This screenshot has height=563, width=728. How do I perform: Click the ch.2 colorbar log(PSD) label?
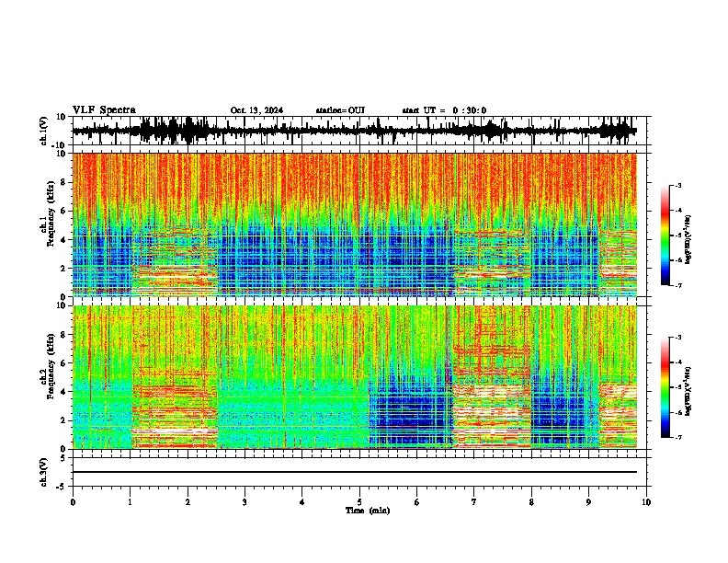click(x=688, y=389)
